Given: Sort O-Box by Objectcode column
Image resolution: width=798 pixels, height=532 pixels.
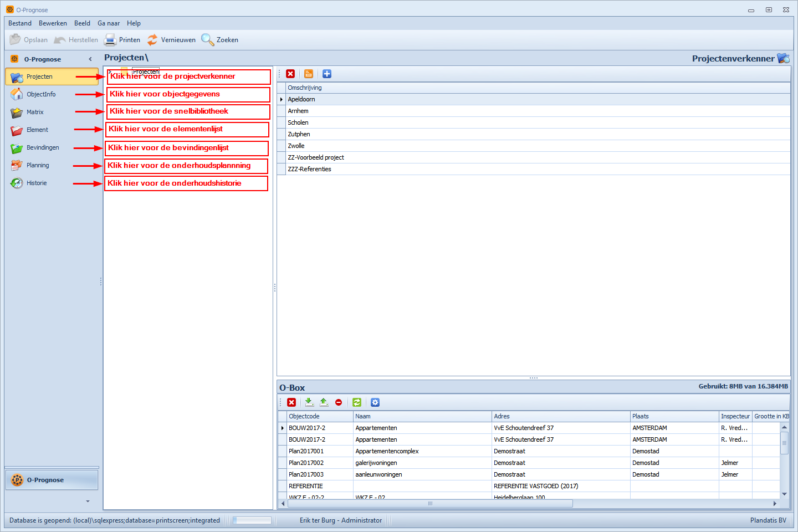Looking at the screenshot, I should click(x=320, y=416).
